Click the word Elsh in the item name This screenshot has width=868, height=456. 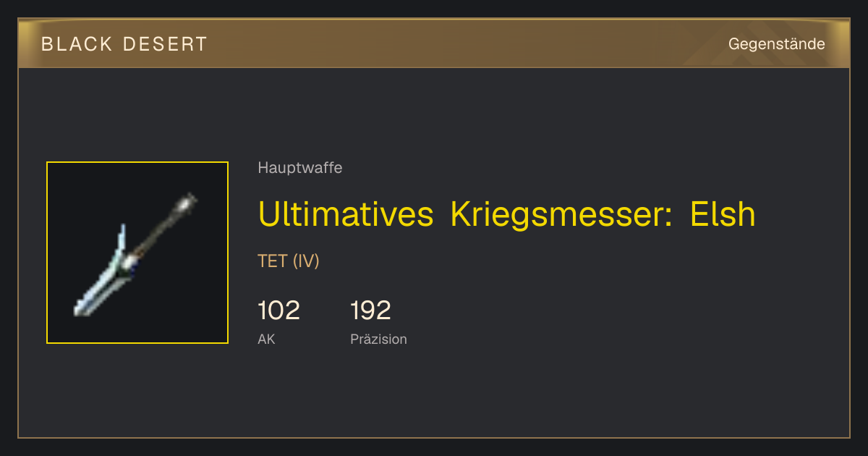coord(723,214)
